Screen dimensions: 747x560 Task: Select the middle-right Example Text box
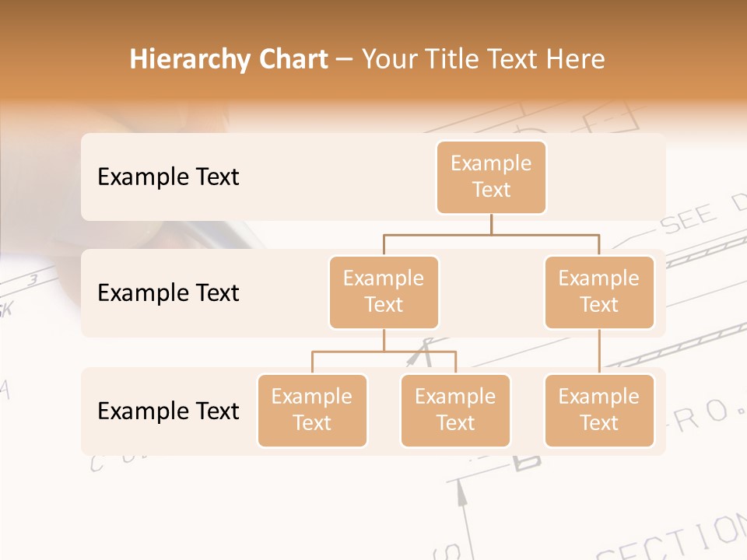click(x=599, y=292)
